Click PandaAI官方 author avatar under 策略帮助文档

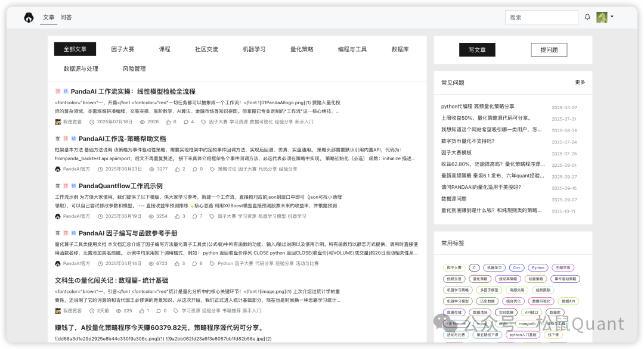(x=59, y=169)
